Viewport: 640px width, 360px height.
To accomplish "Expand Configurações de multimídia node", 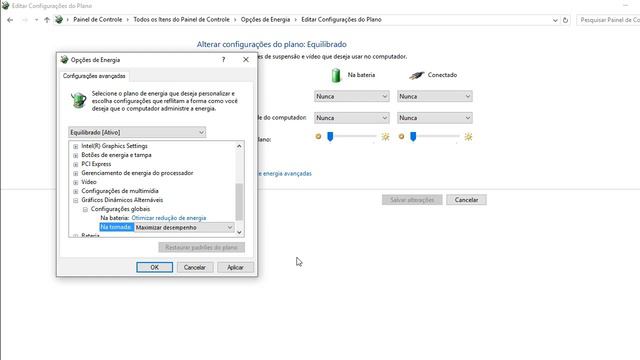I will (76, 191).
